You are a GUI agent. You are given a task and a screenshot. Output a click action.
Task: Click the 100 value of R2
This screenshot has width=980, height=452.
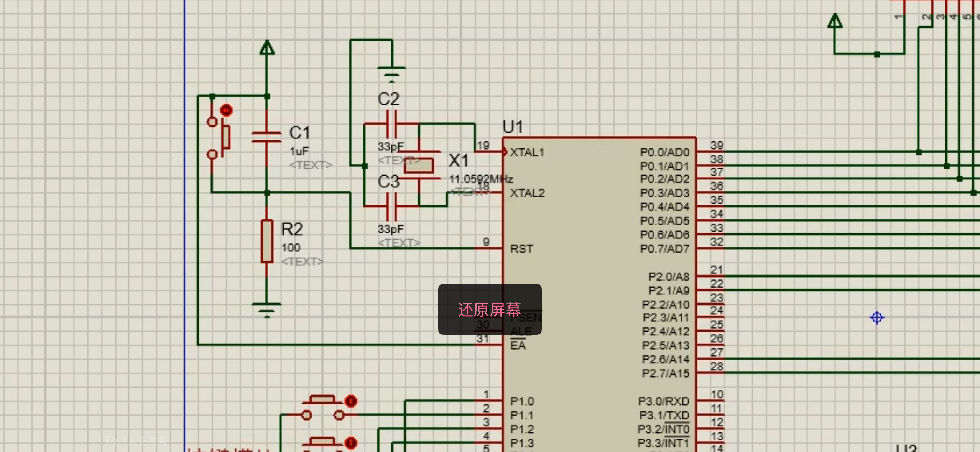pyautogui.click(x=291, y=248)
